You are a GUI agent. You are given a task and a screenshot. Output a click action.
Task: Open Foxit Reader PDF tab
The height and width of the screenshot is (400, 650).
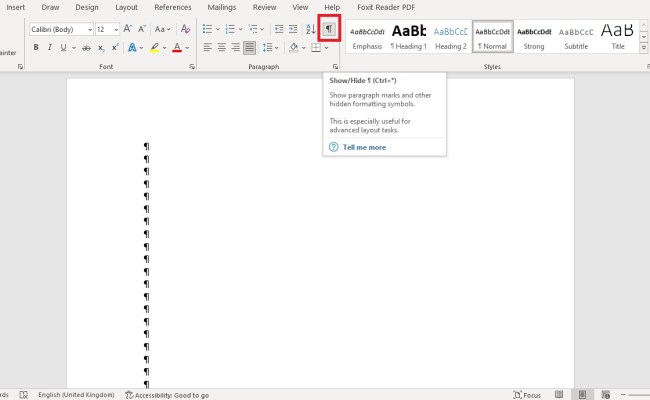(386, 7)
